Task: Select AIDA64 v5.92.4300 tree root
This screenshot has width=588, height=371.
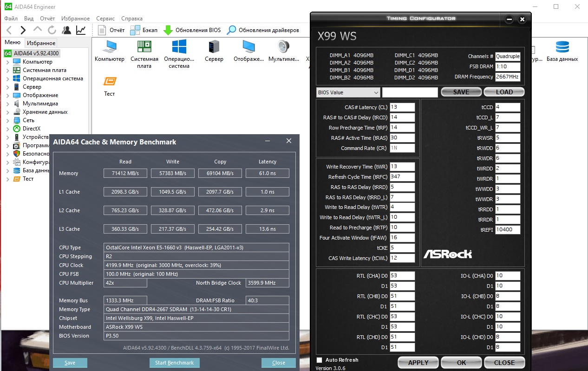Action: [x=32, y=53]
